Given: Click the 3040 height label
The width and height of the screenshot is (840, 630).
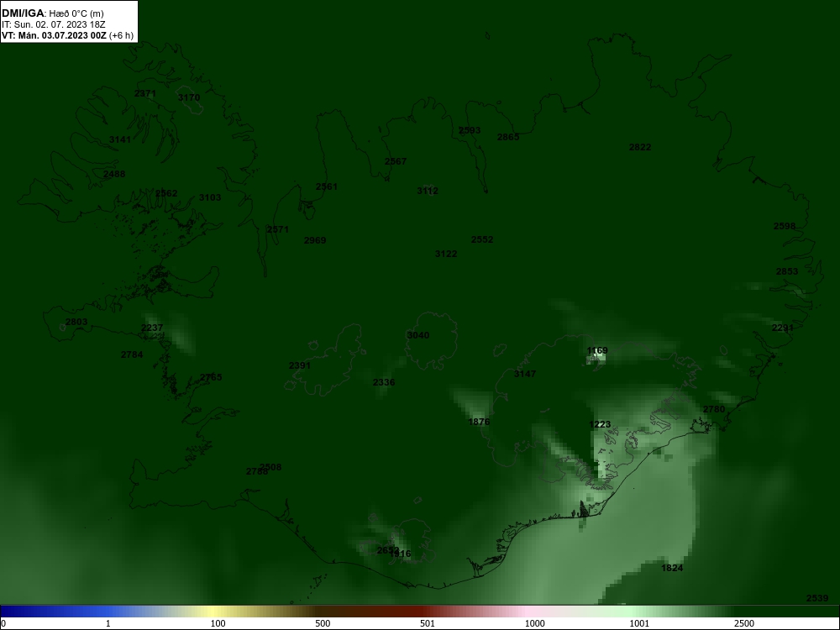Looking at the screenshot, I should 417,335.
